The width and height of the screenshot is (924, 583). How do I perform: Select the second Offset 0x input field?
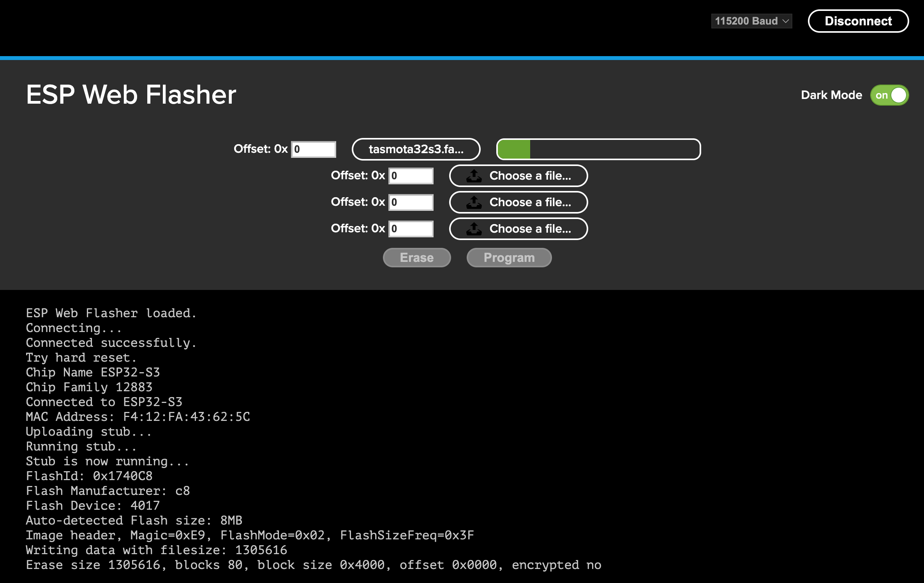point(411,176)
